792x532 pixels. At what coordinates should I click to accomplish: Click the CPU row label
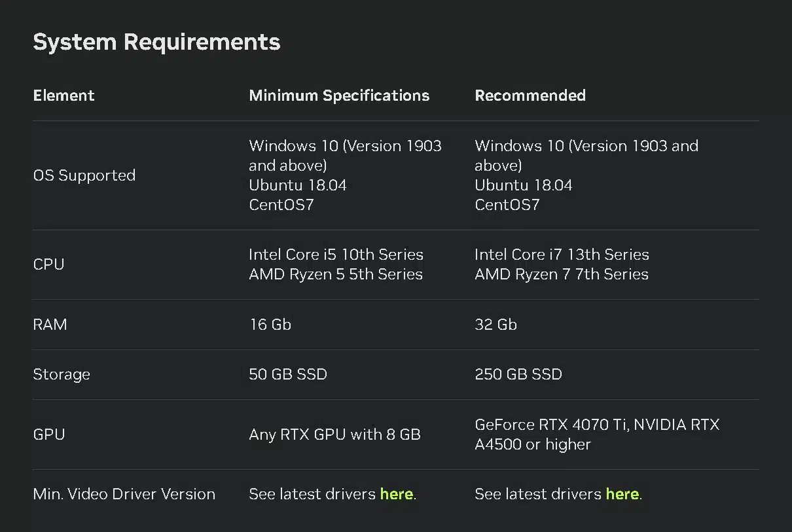(x=48, y=264)
